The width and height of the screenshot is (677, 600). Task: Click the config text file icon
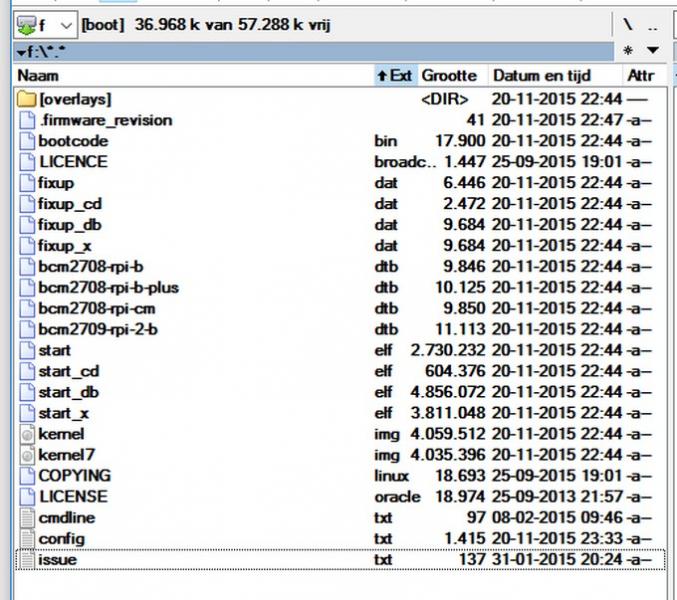pyautogui.click(x=27, y=538)
